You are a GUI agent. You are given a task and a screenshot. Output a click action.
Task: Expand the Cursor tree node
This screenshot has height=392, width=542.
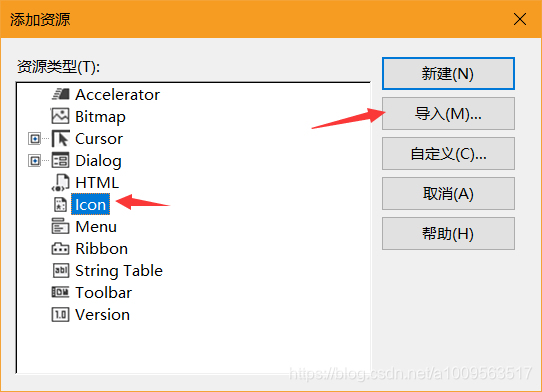[x=35, y=139]
